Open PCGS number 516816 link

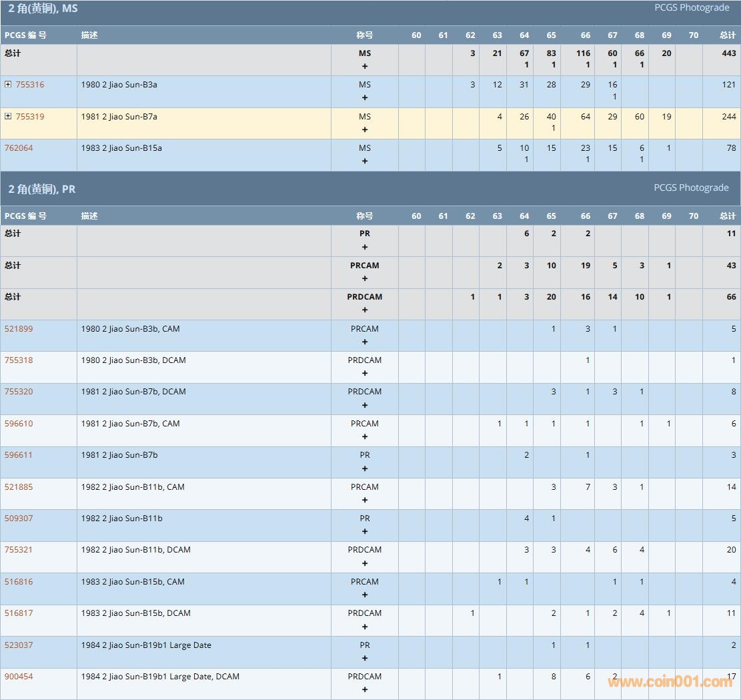[x=19, y=582]
